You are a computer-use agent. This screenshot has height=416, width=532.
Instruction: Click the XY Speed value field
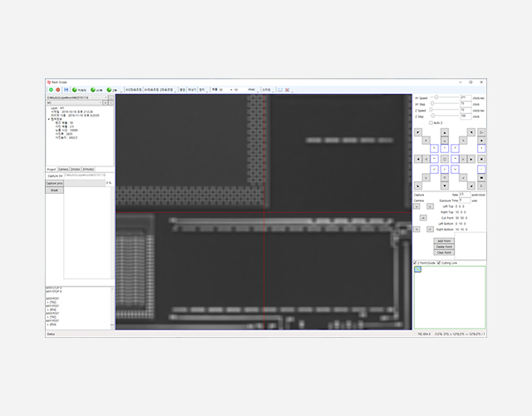[465, 98]
